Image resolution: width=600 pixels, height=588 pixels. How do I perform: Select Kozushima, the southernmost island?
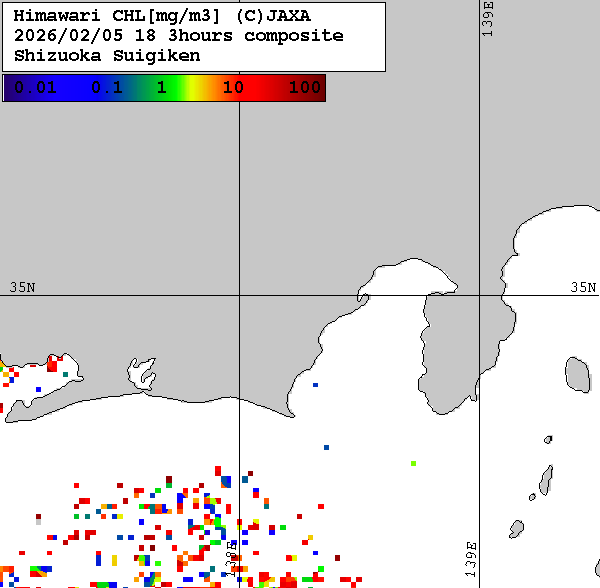click(516, 528)
